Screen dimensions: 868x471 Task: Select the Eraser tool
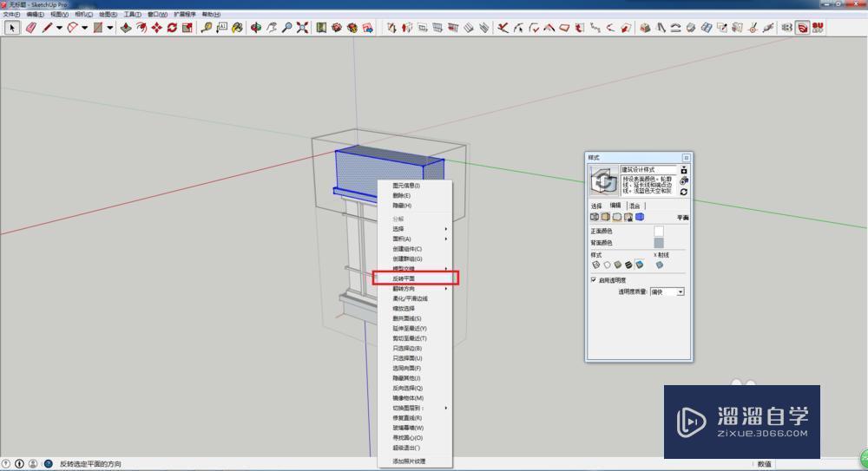[30, 27]
